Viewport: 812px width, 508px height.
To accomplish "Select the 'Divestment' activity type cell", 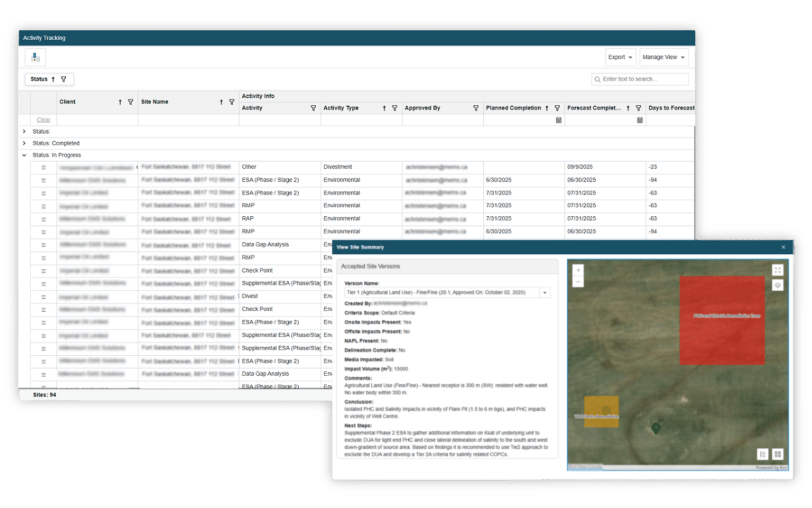I will pos(361,167).
